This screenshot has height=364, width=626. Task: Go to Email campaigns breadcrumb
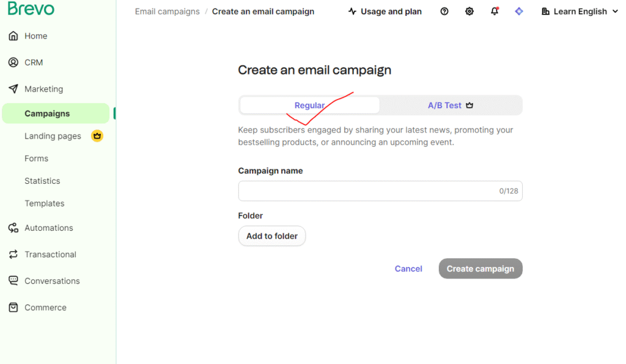[167, 12]
